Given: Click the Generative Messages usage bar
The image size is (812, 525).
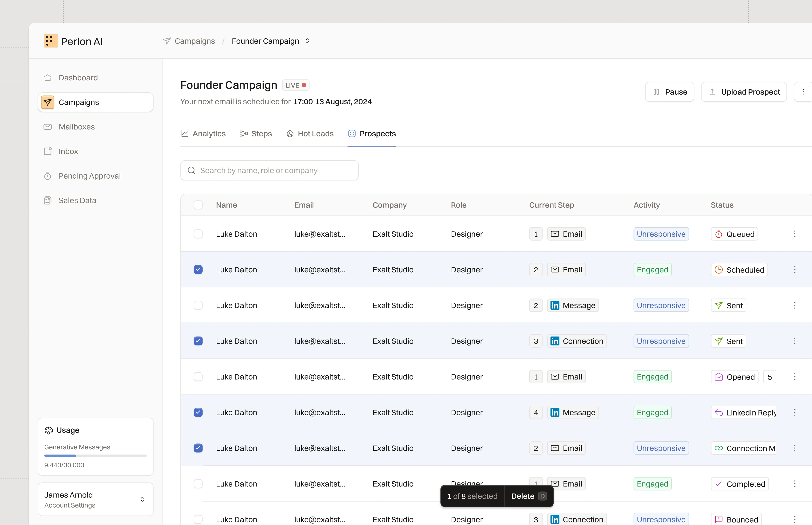Looking at the screenshot, I should [95, 455].
